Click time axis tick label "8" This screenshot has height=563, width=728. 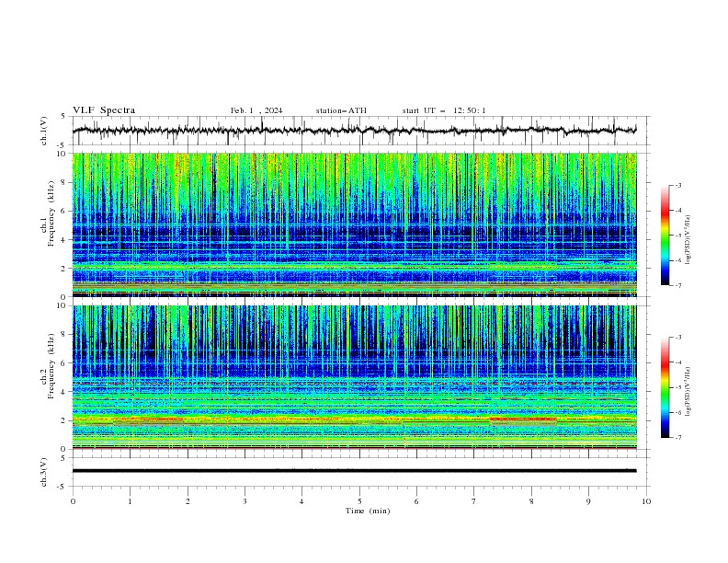click(531, 501)
